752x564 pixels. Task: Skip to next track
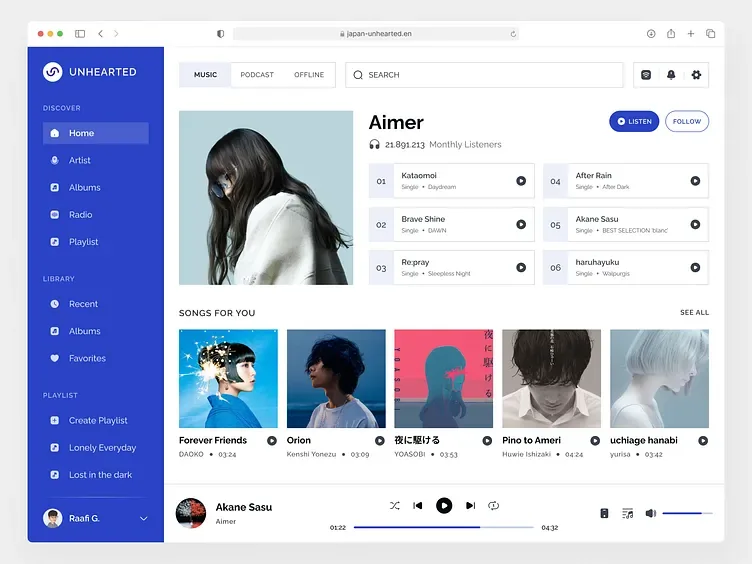pyautogui.click(x=470, y=505)
